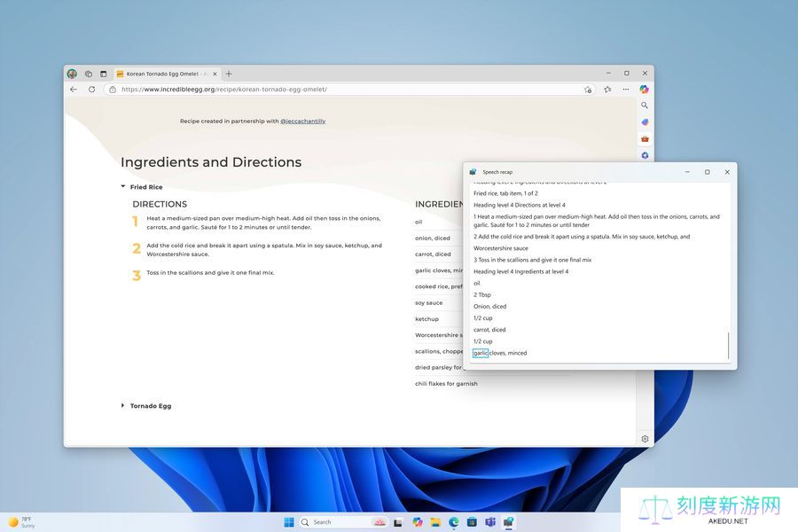This screenshot has height=532, width=798.
Task: Maximize the Speech recap window
Action: point(708,172)
